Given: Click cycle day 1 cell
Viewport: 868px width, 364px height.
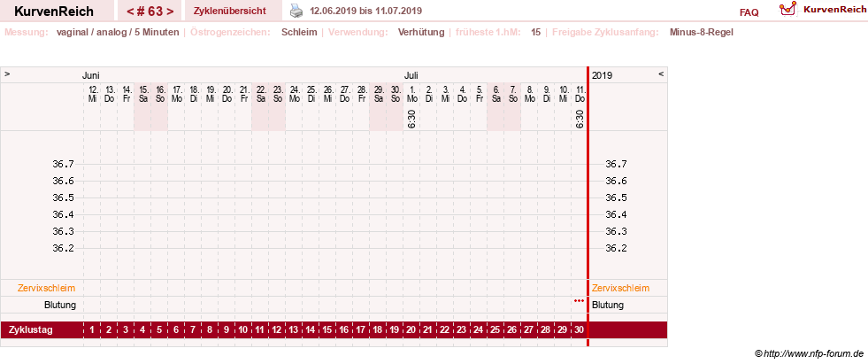Looking at the screenshot, I should tap(92, 330).
